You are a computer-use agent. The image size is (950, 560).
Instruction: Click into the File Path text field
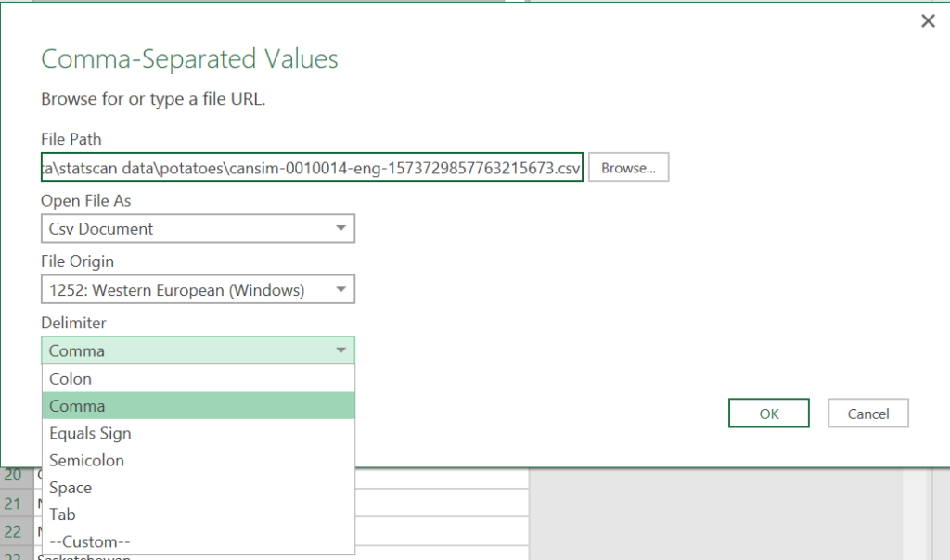tap(312, 168)
